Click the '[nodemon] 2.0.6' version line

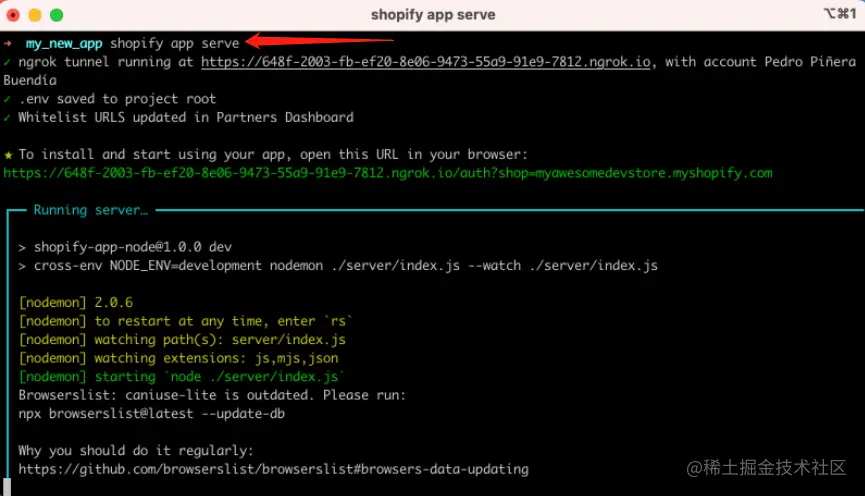[x=76, y=303]
